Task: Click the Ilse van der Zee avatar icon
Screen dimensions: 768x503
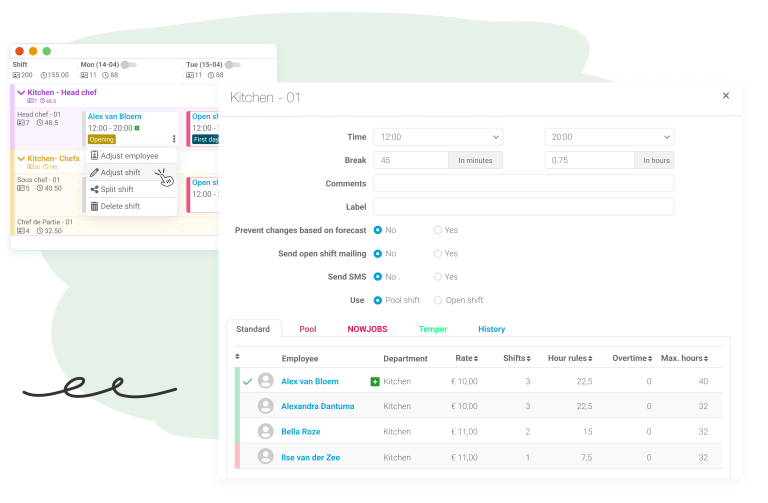Action: (265, 456)
